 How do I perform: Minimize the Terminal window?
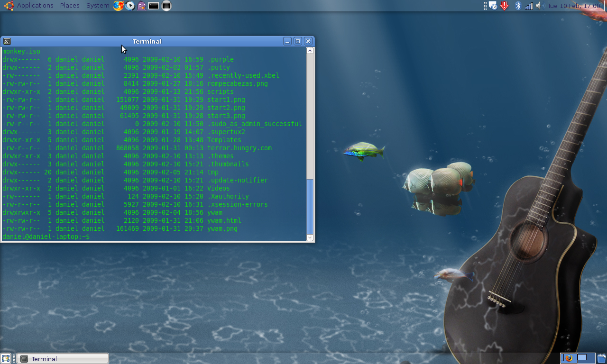pos(287,41)
